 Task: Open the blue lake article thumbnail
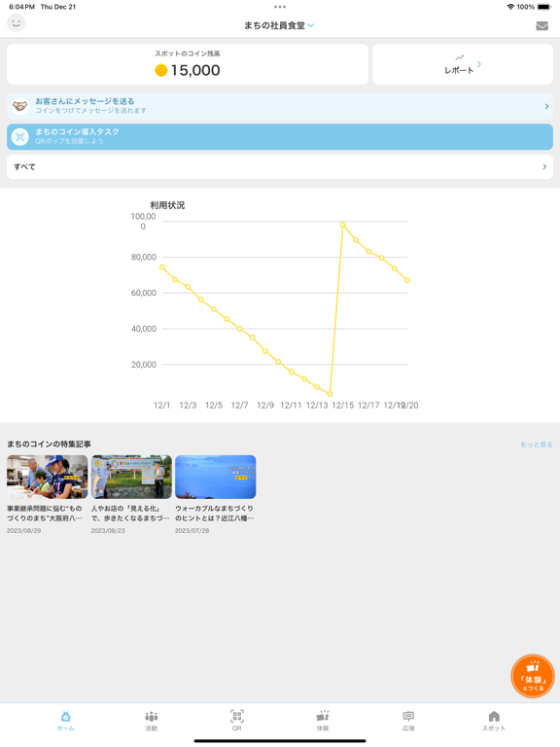point(215,477)
